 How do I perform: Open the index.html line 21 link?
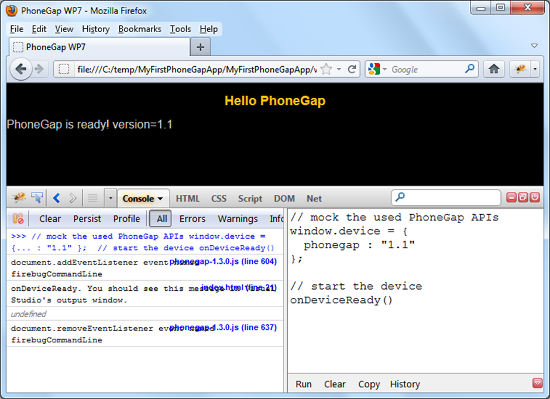coord(239,288)
